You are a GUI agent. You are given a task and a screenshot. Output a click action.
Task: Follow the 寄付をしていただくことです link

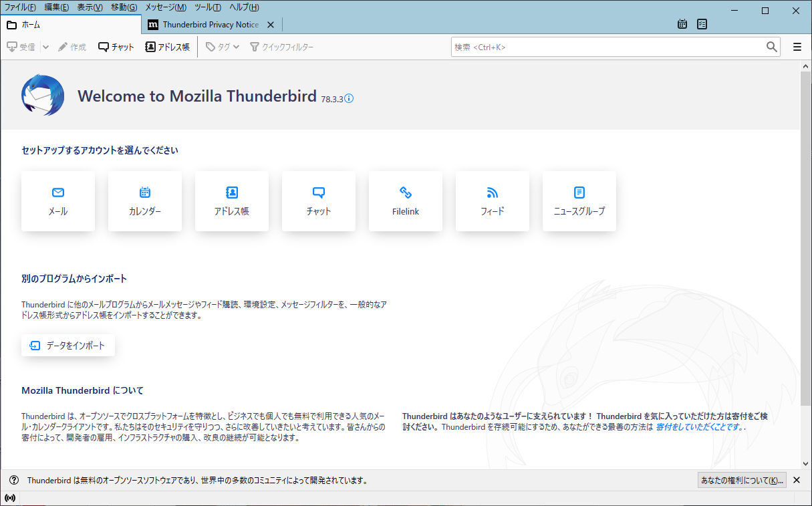[x=699, y=427]
